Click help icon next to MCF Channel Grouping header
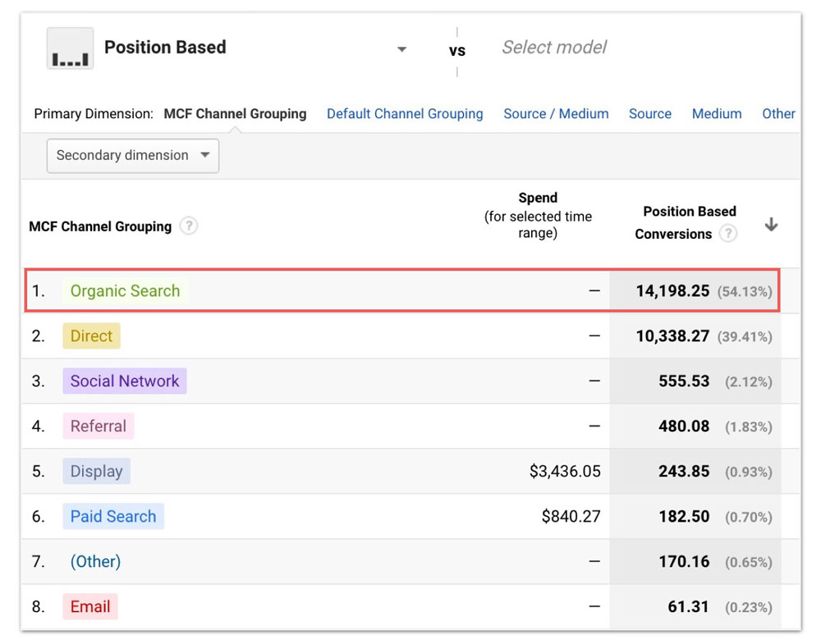Image resolution: width=821 pixels, height=644 pixels. click(189, 226)
